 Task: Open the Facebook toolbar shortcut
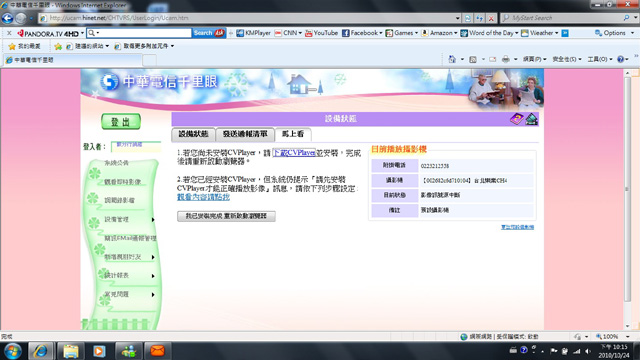362,33
